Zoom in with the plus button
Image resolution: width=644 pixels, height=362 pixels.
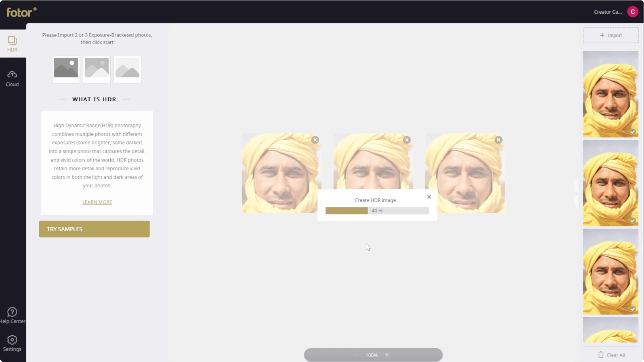coord(387,355)
